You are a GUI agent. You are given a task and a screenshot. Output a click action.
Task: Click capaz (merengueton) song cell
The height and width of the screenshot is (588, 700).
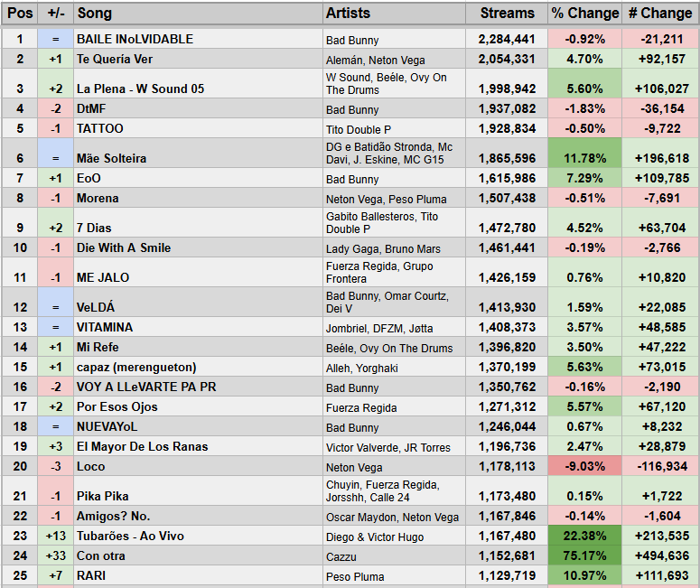[x=198, y=367]
